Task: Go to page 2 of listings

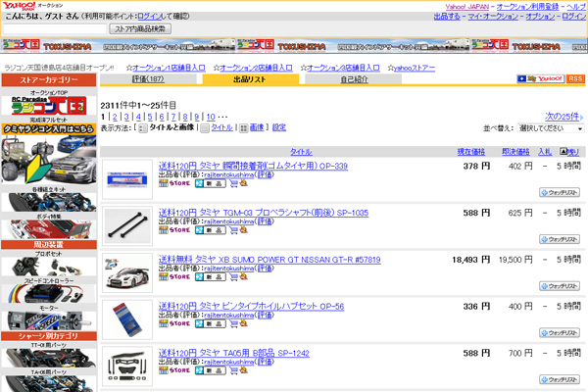Action: point(115,117)
